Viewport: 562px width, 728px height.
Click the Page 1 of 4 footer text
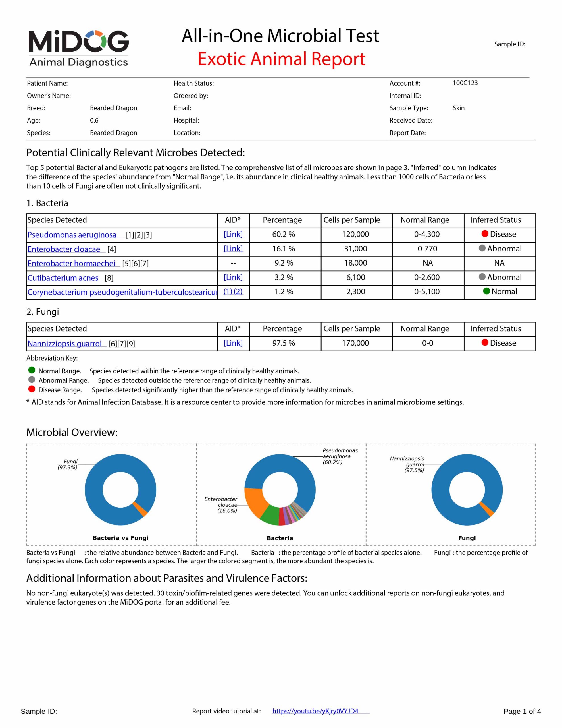pos(522,711)
